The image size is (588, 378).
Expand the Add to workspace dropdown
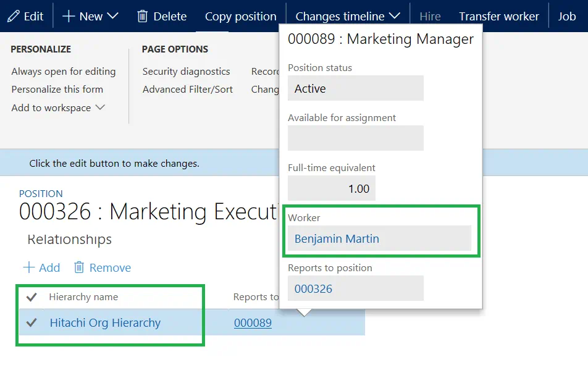click(100, 107)
